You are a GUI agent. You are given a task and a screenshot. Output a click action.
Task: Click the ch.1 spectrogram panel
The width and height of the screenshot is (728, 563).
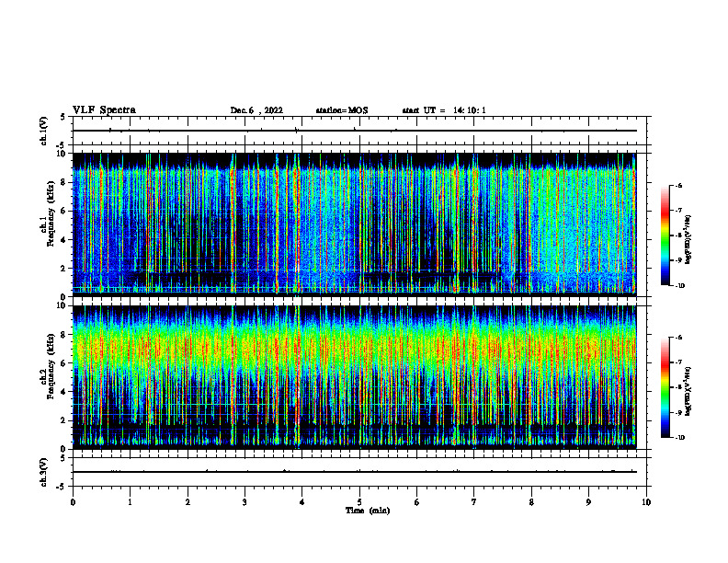pyautogui.click(x=354, y=224)
